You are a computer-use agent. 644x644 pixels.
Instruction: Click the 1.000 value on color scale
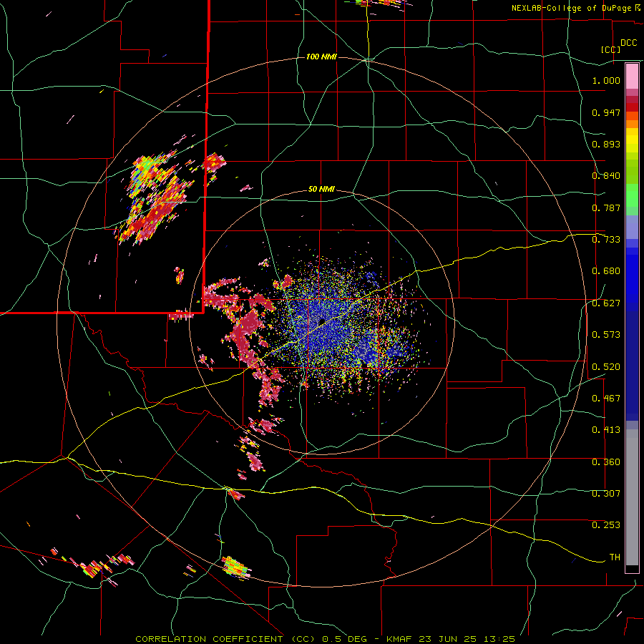[606, 80]
